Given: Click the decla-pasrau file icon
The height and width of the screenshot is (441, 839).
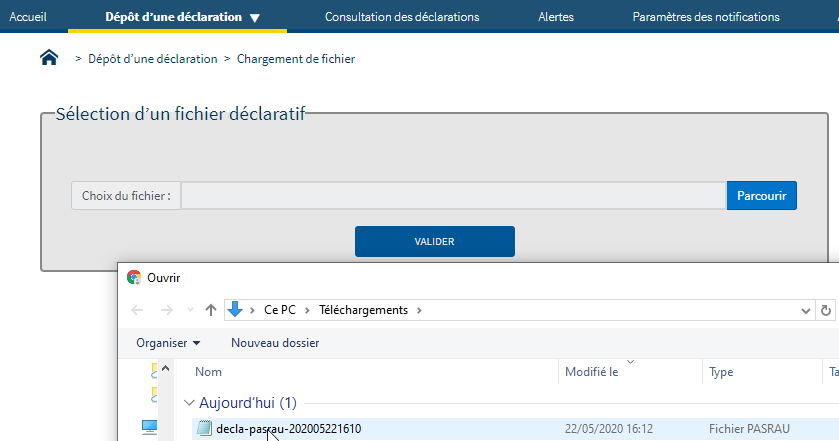Looking at the screenshot, I should click(204, 429).
